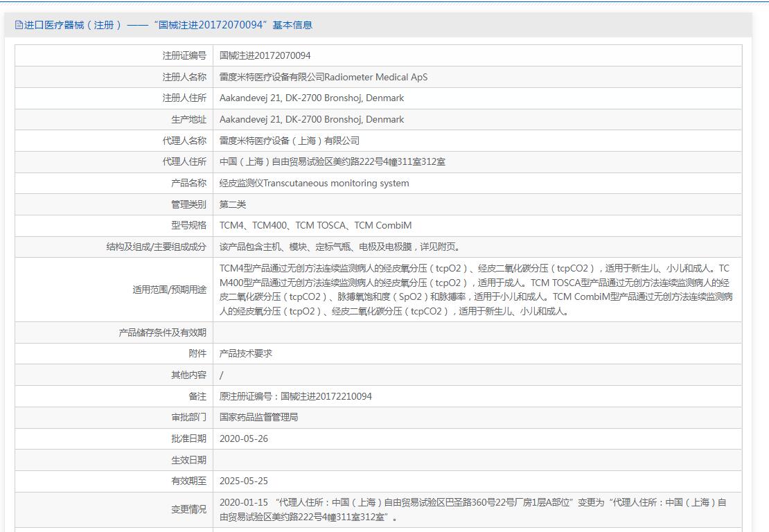769x532 pixels.
Task: Click the 产品技术要求 attachment text
Action: (246, 353)
